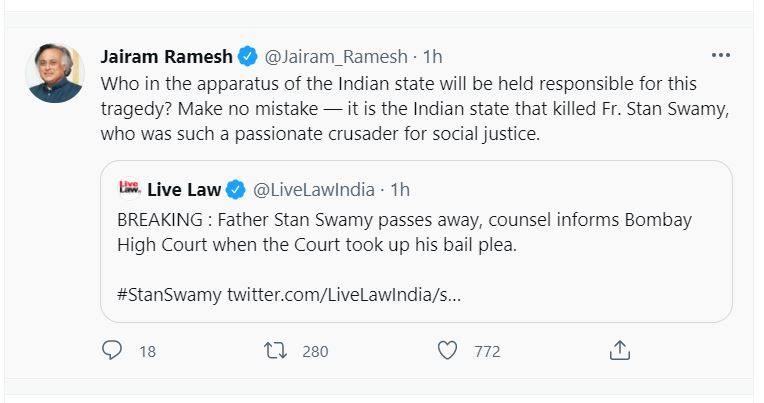This screenshot has height=403, width=764.
Task: Click the Live Law logo icon
Action: (x=129, y=188)
